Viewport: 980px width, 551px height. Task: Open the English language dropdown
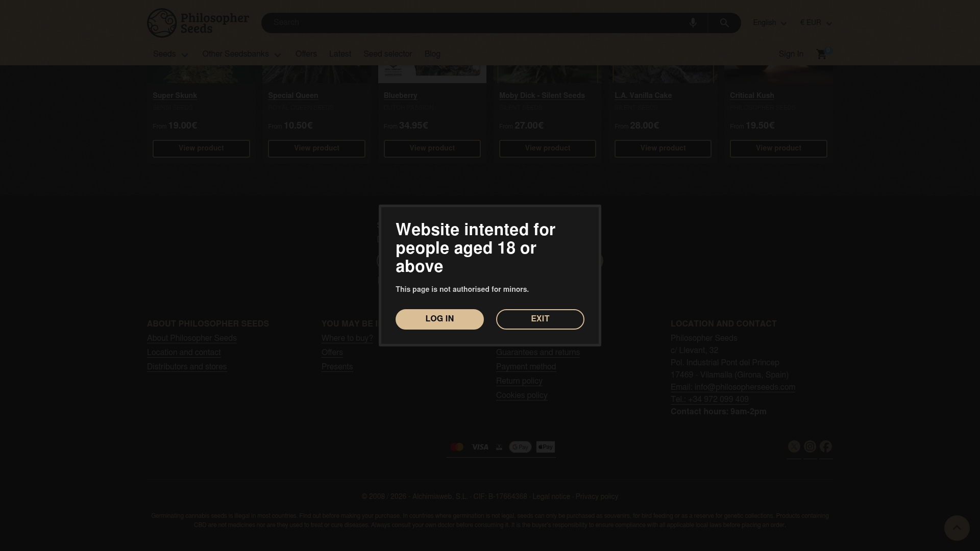coord(770,23)
